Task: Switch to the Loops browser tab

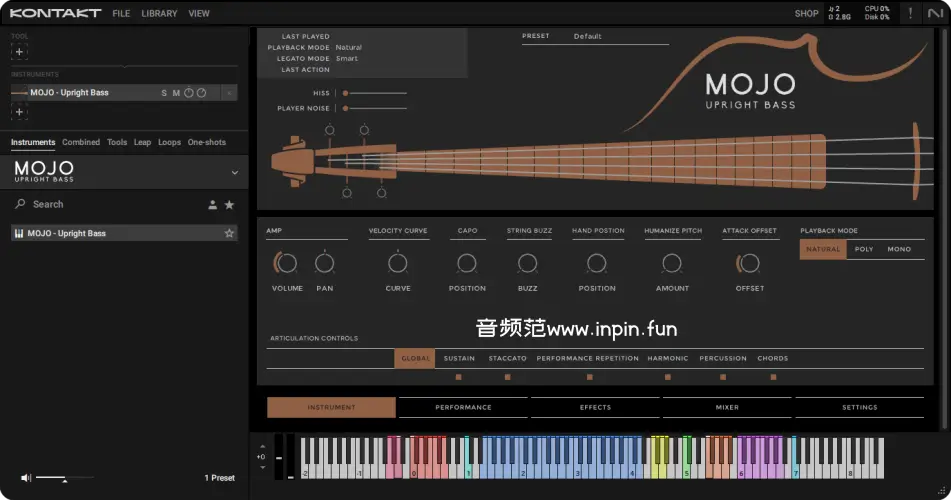Action: 170,142
